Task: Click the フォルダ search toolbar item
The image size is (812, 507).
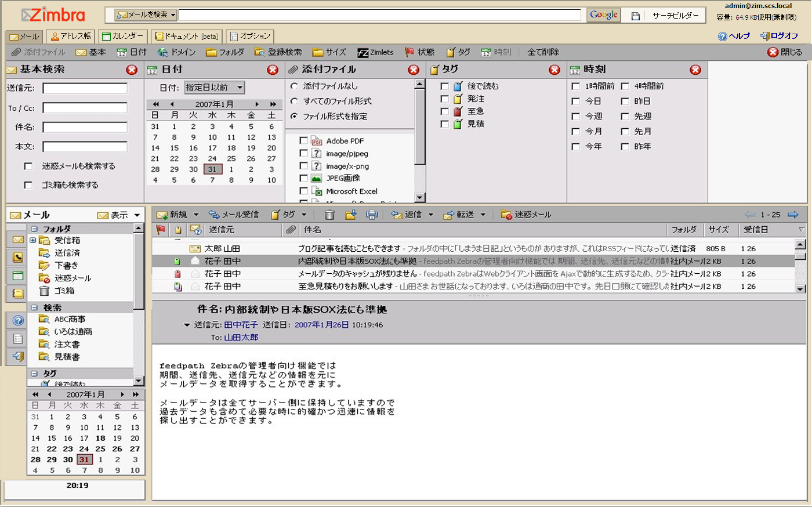Action: (x=225, y=52)
